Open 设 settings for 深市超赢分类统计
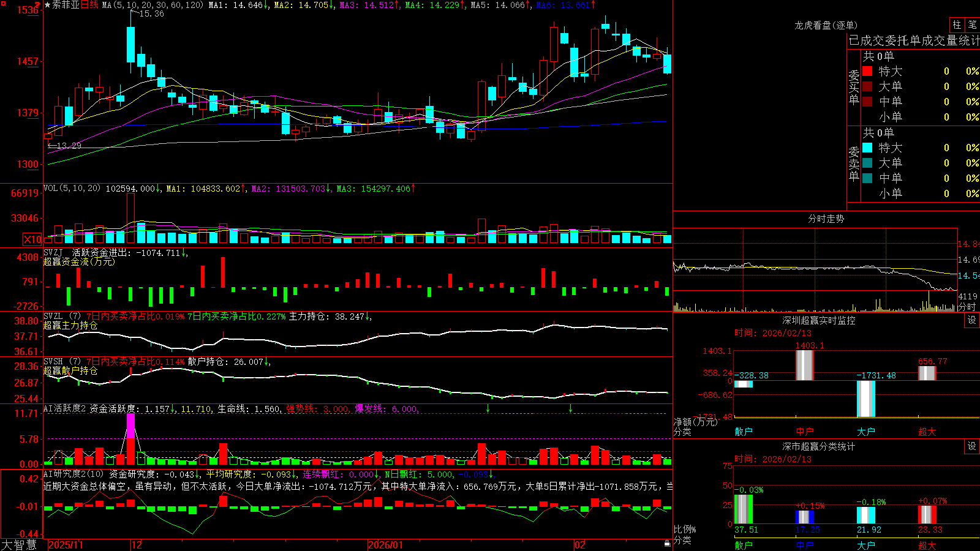The width and height of the screenshot is (980, 551). (x=972, y=446)
